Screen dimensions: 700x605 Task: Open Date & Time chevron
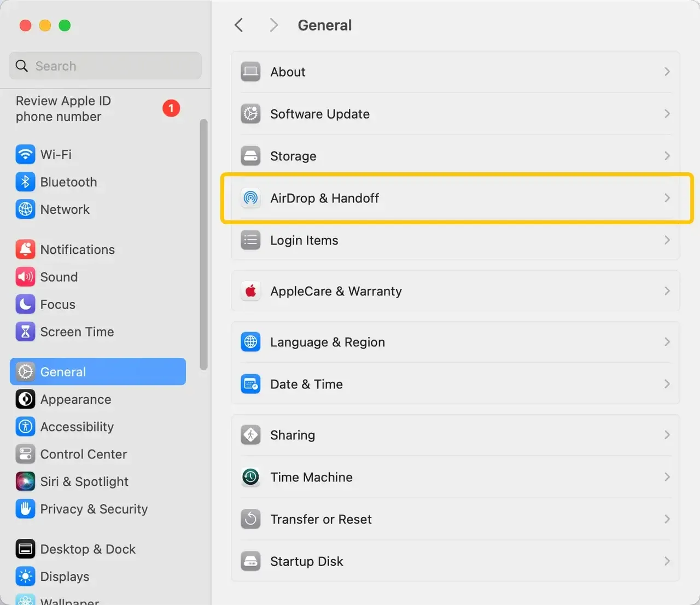point(667,384)
